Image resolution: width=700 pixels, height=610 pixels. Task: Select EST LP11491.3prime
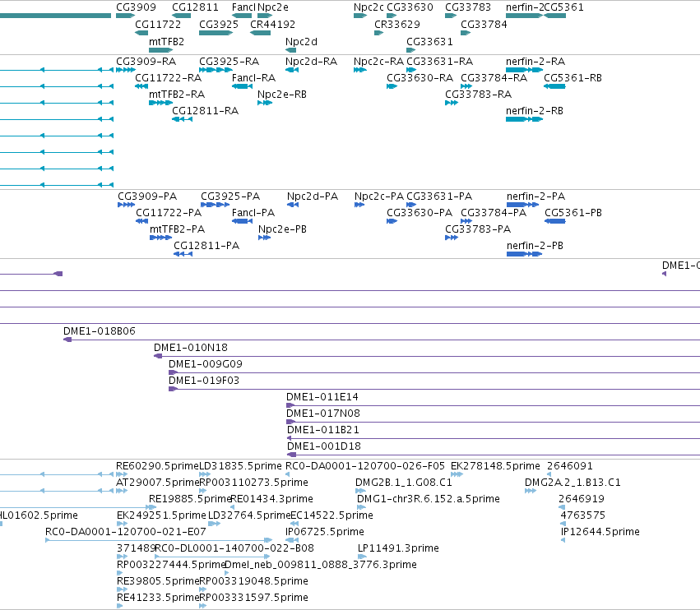tap(362, 557)
